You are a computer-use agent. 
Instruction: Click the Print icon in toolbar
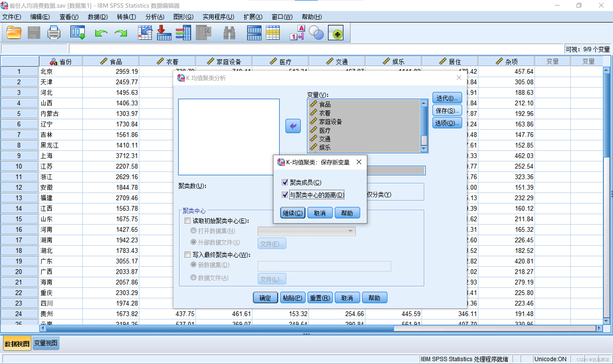(54, 33)
